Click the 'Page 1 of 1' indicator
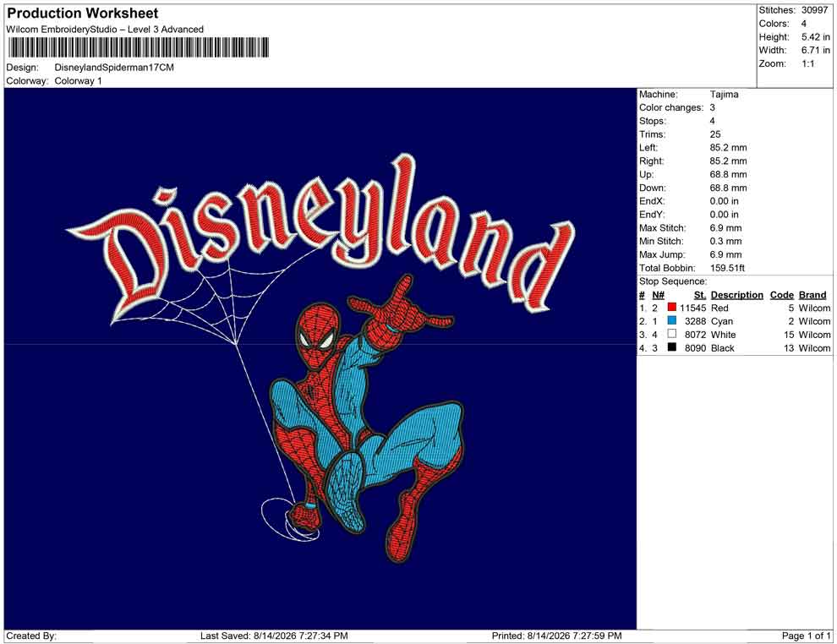 pos(806,636)
